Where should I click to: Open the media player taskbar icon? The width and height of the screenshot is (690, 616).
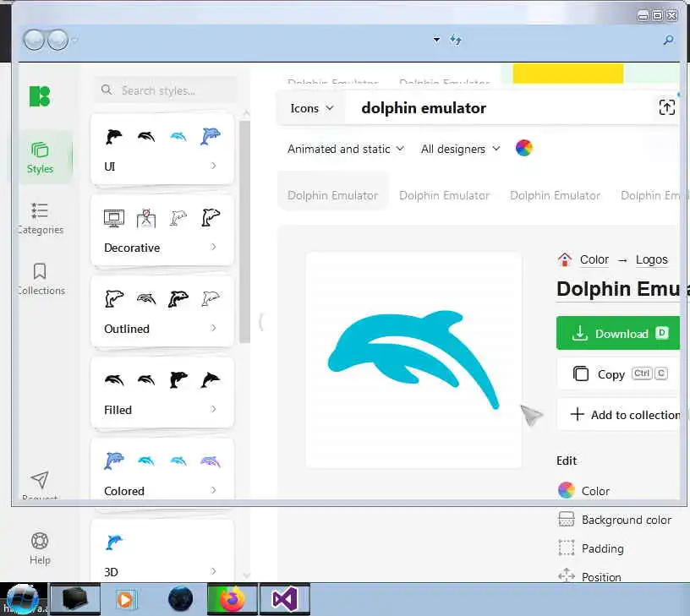125,599
